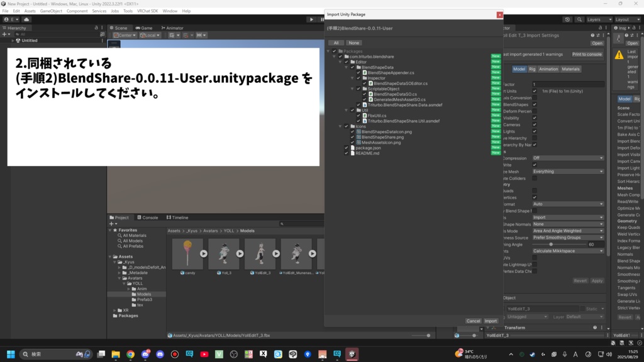Screen dimensions: 644x362
Task: Uncheck README.md checkbox
Action: click(347, 153)
